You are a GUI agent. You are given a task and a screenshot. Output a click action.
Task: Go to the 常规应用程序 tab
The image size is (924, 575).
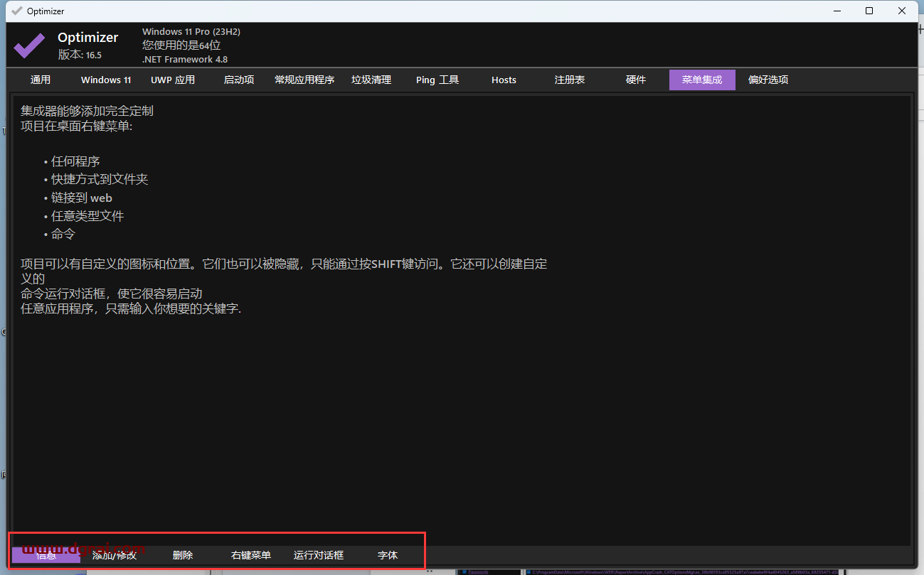tap(304, 80)
